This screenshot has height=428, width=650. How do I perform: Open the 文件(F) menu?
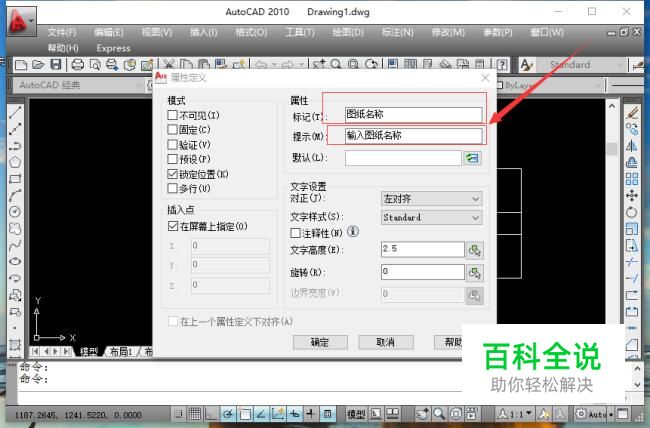click(x=62, y=32)
